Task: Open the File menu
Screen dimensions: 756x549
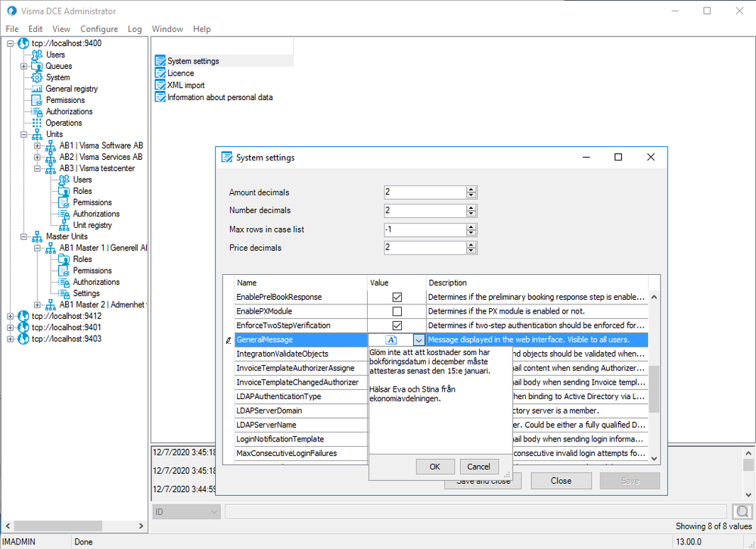Action: click(x=12, y=29)
